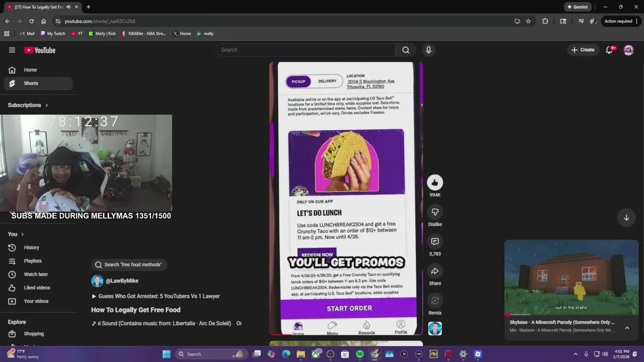Reload the page in Chrome
The image size is (644, 362).
(x=31, y=21)
